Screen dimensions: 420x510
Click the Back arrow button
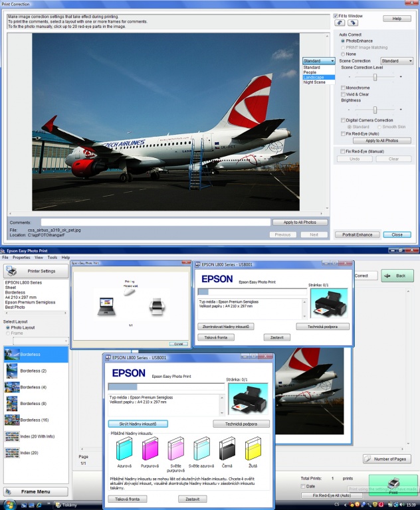[397, 276]
